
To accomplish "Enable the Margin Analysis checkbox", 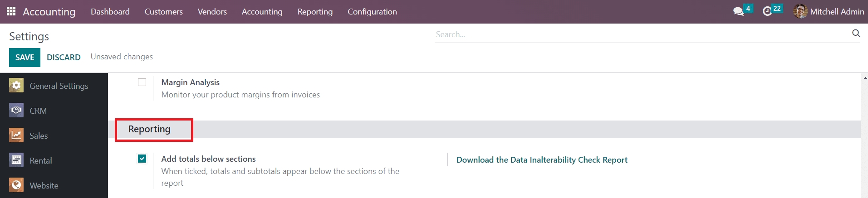I will click(x=142, y=82).
